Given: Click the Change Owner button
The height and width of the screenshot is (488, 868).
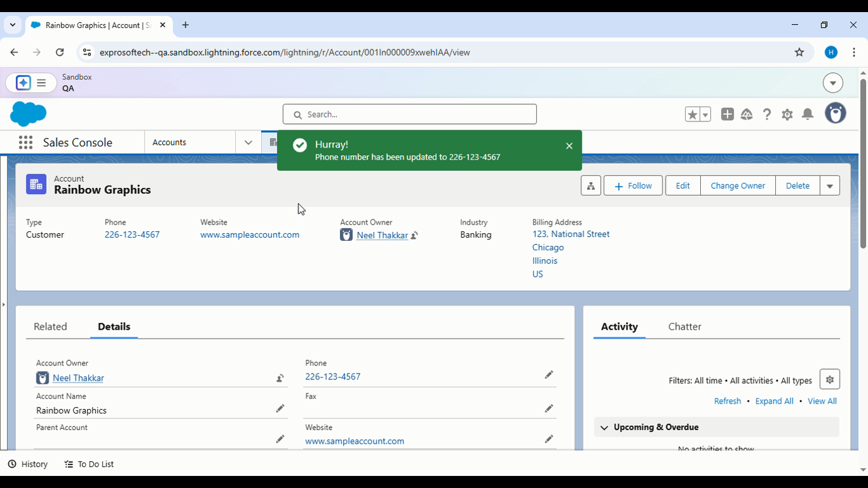Looking at the screenshot, I should click(738, 186).
